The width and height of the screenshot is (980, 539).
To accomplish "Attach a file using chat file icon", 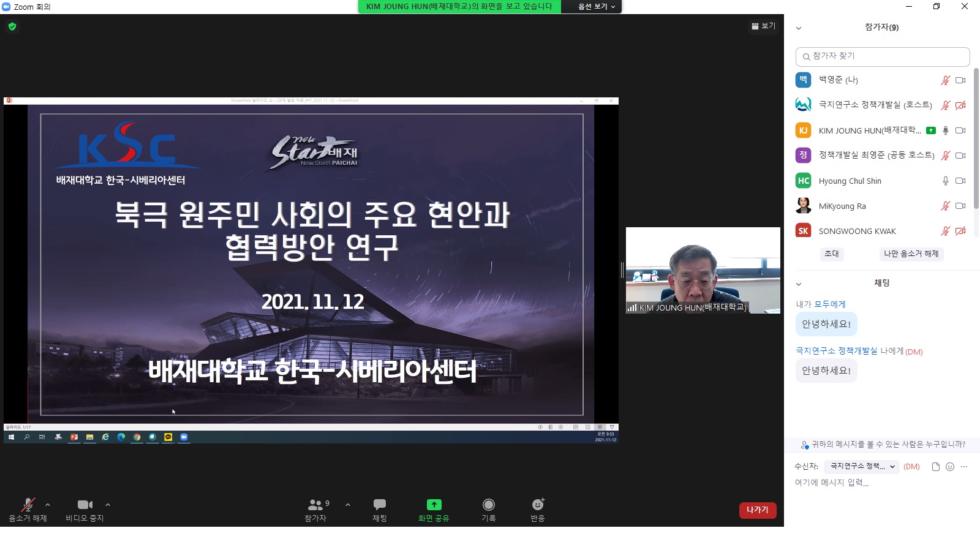I will click(936, 467).
